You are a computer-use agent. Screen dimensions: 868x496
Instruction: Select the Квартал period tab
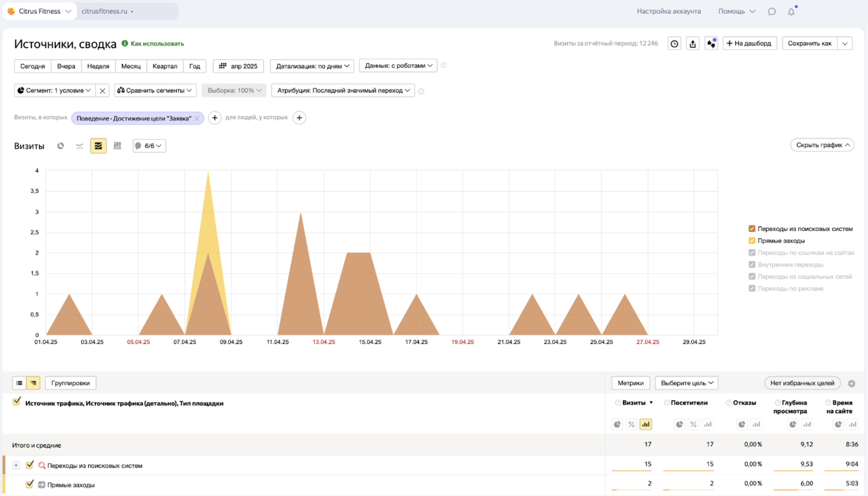click(x=164, y=66)
